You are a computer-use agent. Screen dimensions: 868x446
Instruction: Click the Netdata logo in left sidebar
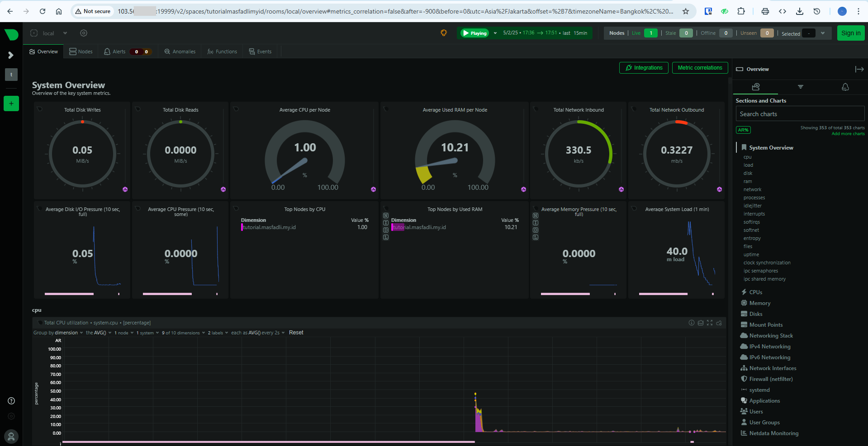click(11, 34)
